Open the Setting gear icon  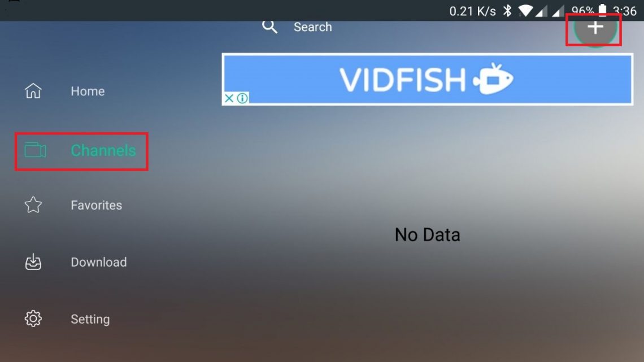coord(33,319)
